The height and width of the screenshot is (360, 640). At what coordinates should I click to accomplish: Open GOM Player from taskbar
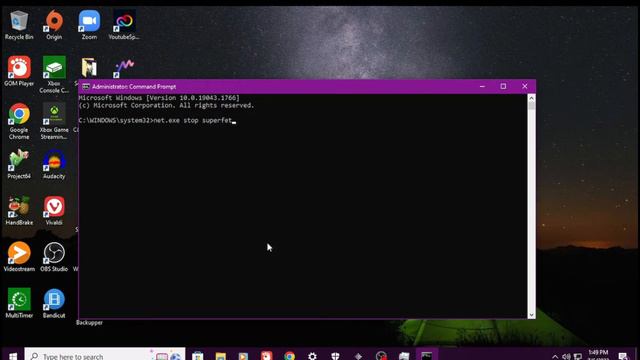tap(267, 356)
